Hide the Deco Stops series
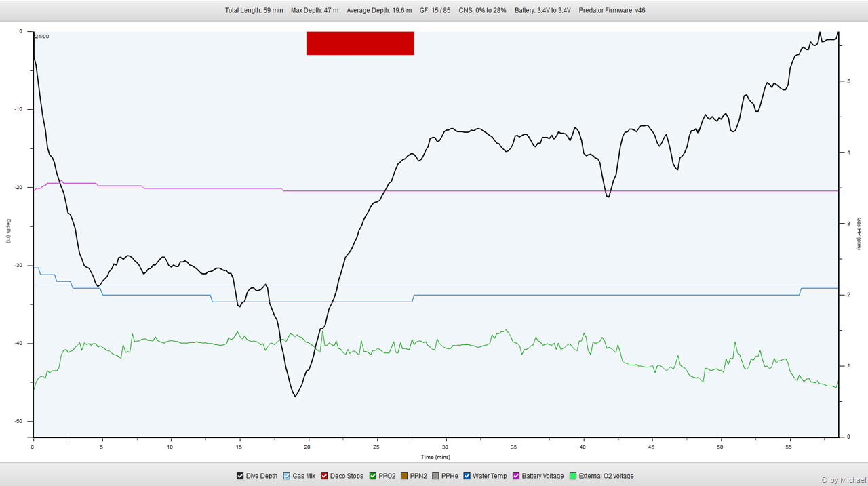The height and width of the screenshot is (486, 868). click(324, 476)
